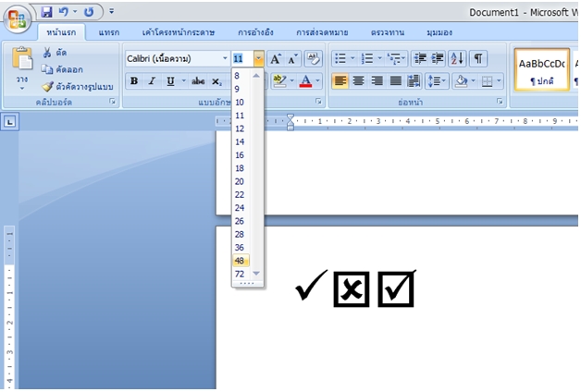Open Font dialog launcher

click(x=318, y=102)
